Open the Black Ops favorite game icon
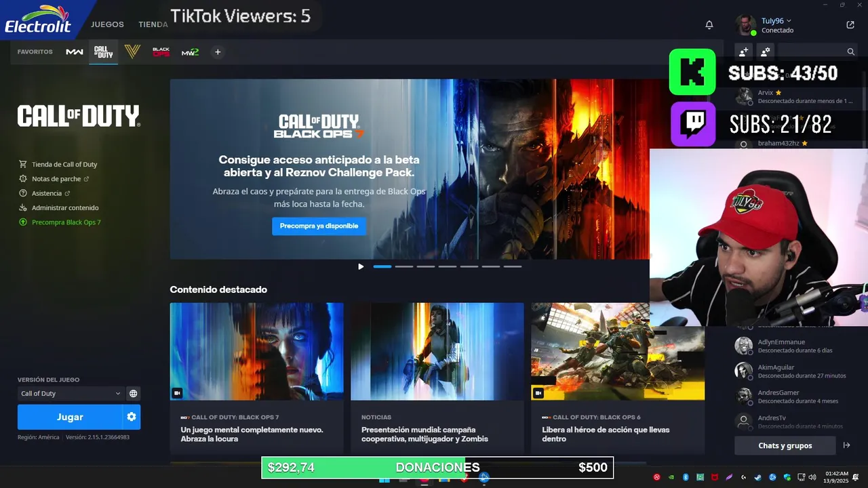868x488 pixels. pyautogui.click(x=161, y=52)
